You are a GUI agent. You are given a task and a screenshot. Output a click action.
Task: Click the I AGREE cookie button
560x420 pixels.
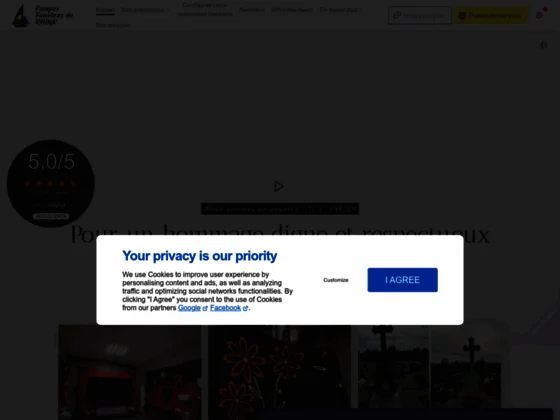tap(402, 280)
